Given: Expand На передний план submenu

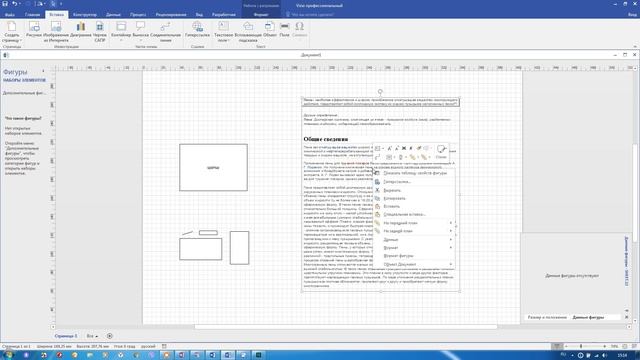Looking at the screenshot, I should pos(414,223).
